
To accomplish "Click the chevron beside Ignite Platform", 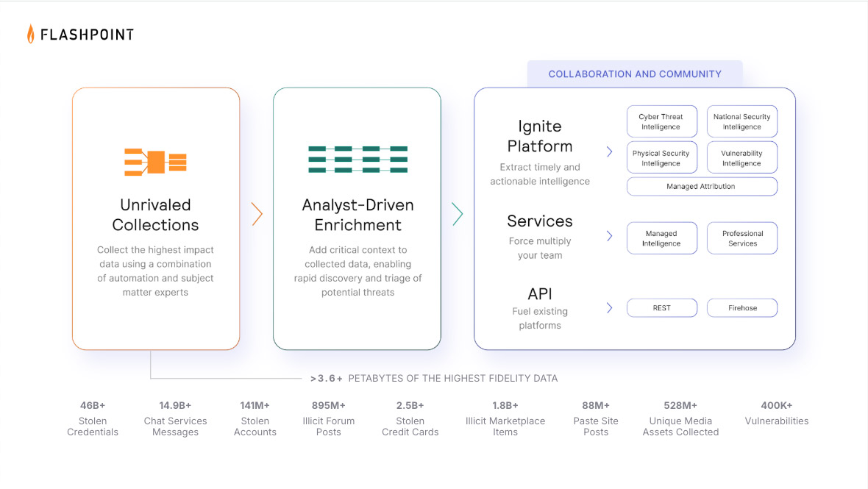I will point(610,151).
